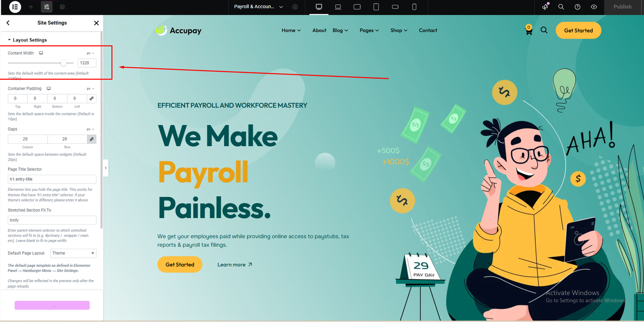Open the Content Width px unit dropdown
Screen dimensions: 644x322
[x=91, y=53]
